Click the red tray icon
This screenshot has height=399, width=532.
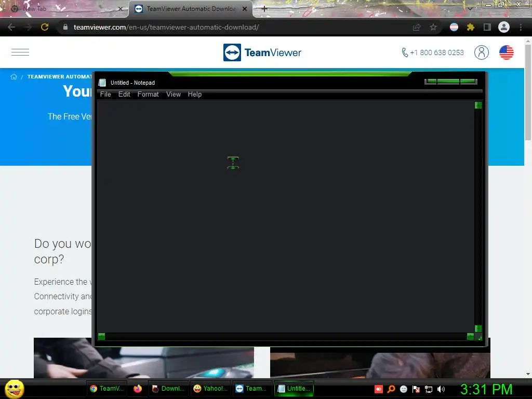tap(379, 389)
